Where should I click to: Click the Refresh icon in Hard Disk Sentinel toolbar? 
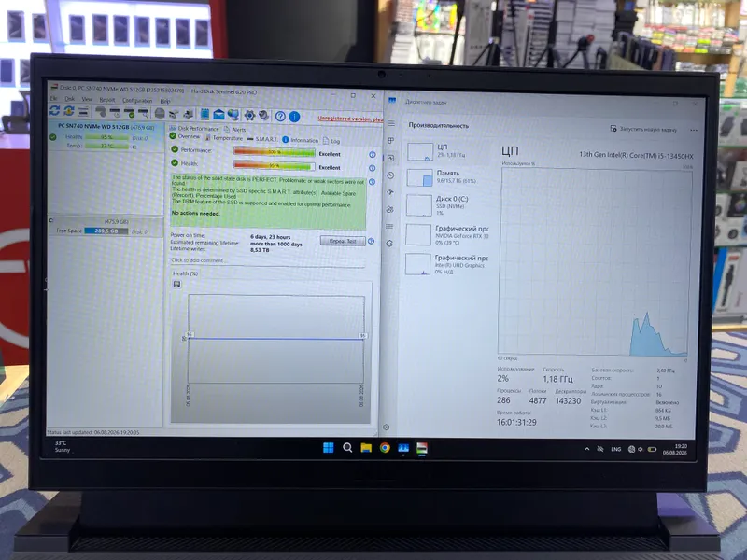(54, 111)
